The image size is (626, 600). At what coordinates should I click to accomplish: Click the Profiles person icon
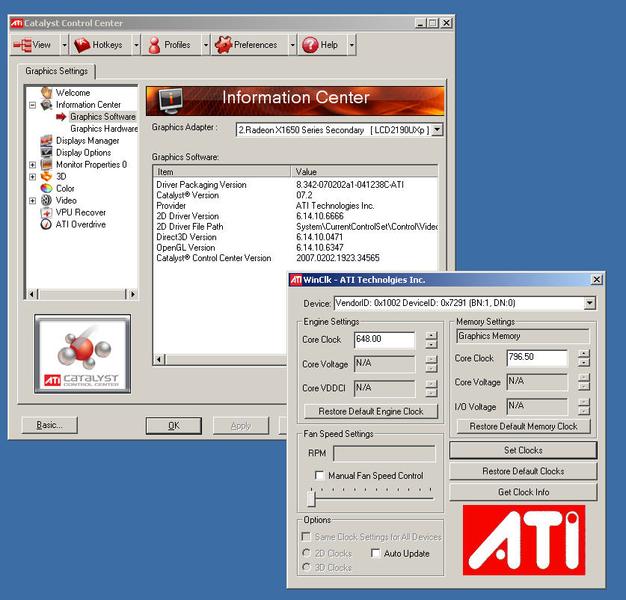click(155, 45)
